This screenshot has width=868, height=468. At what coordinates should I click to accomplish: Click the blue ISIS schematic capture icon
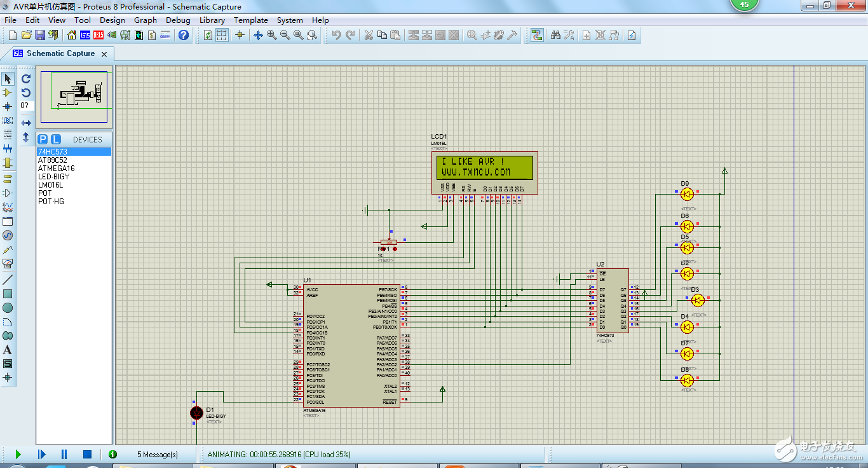coord(85,35)
